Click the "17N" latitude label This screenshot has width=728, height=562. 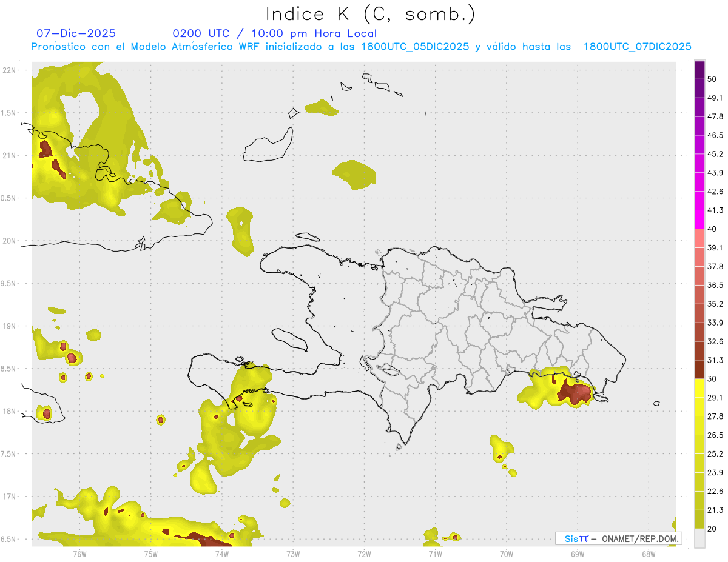coord(9,497)
